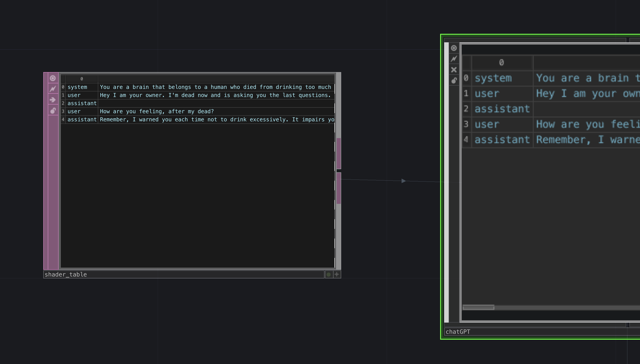
Task: Click the 'assistant' cell in chatGPT row 4
Action: point(502,140)
